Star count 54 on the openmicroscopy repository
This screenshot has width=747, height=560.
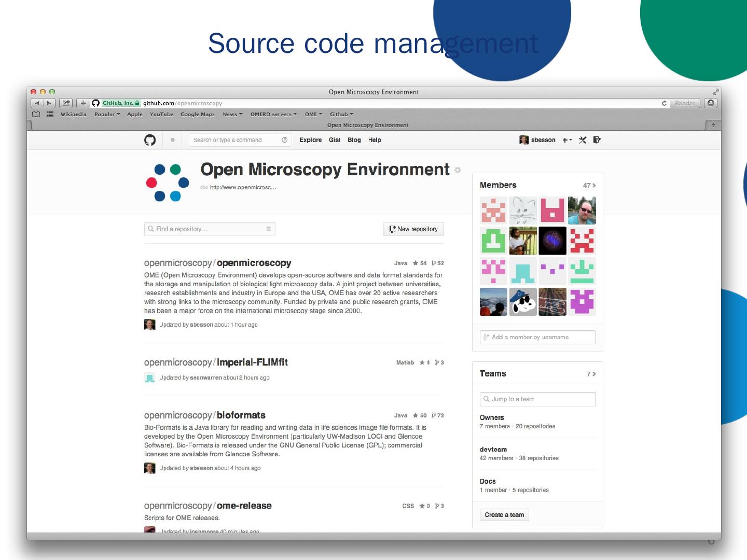pos(420,263)
